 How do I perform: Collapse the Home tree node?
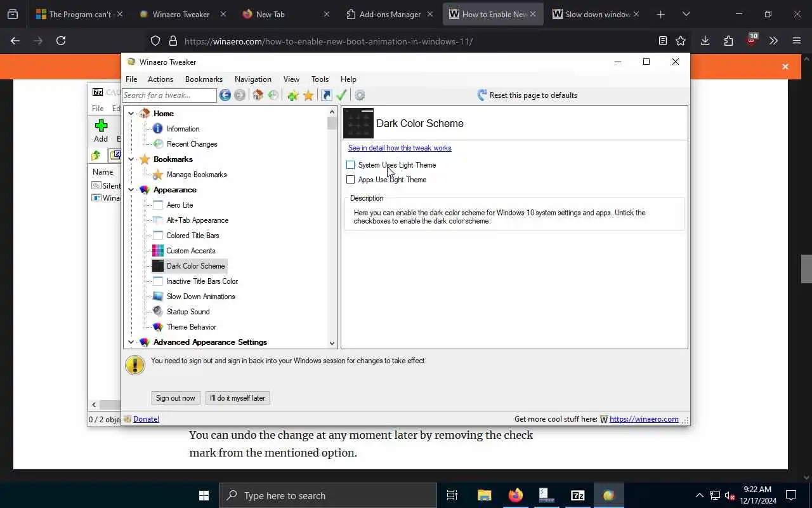131,114
